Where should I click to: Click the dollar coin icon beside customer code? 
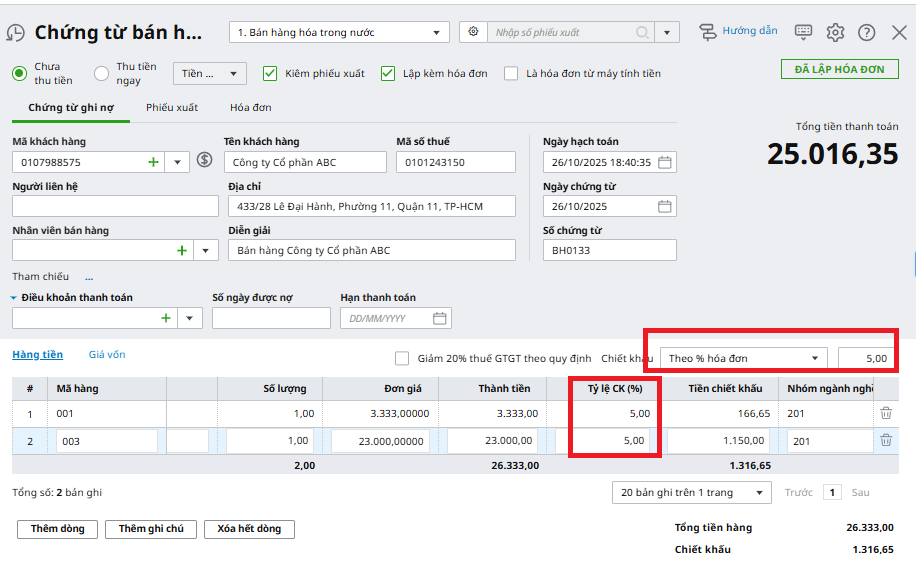(x=205, y=160)
